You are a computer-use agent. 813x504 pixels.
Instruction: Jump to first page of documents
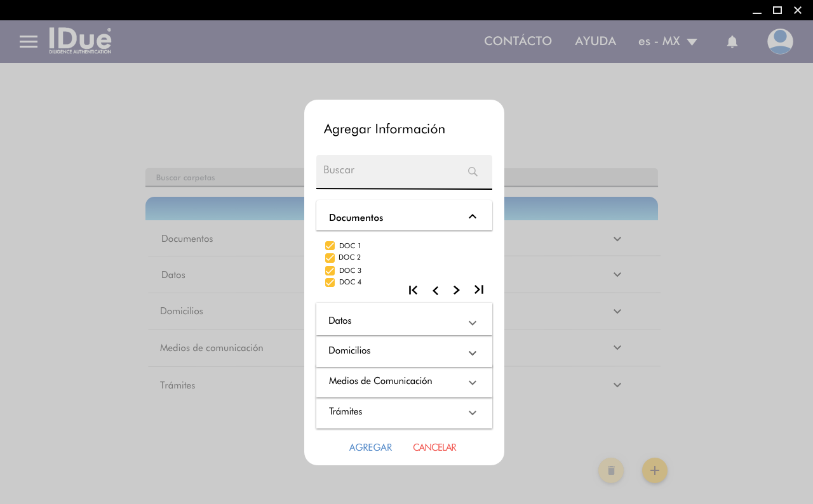click(413, 290)
